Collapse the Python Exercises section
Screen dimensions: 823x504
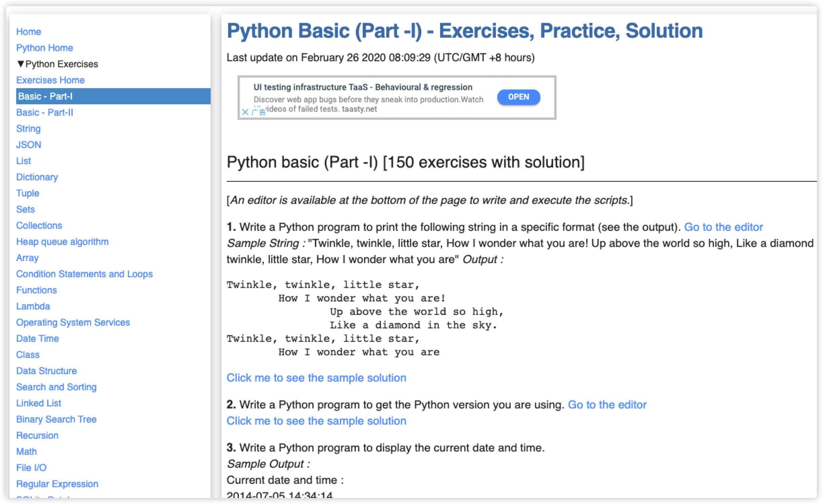coord(21,64)
